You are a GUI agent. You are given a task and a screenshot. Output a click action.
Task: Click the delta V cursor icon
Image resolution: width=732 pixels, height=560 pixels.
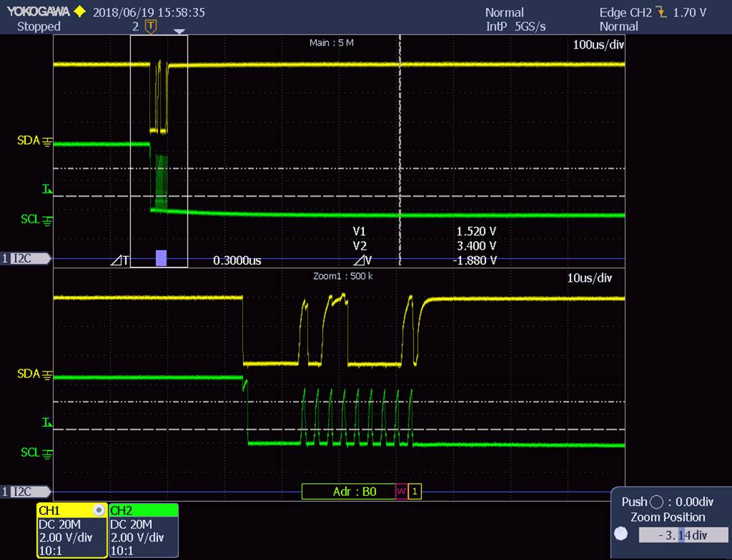click(x=363, y=260)
